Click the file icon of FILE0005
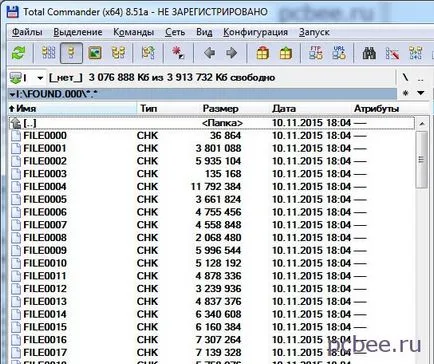 (16, 199)
